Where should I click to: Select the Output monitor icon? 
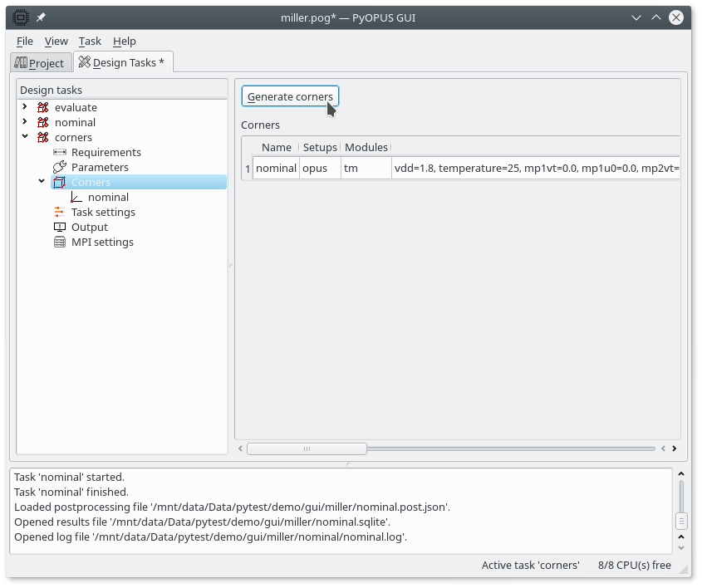click(60, 227)
